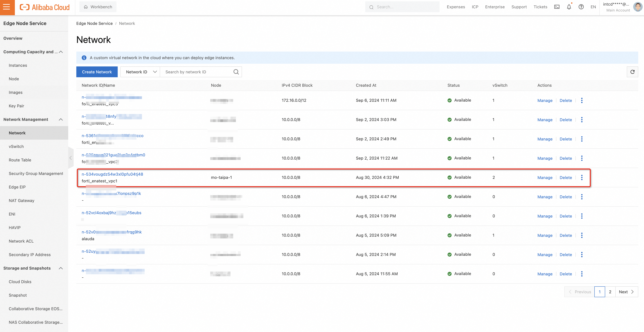Go to page 2 of networks
The height and width of the screenshot is (332, 644).
610,292
